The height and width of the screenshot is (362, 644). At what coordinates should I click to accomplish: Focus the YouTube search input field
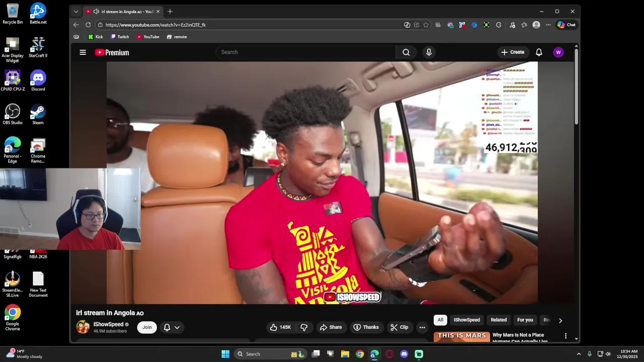pyautogui.click(x=307, y=52)
